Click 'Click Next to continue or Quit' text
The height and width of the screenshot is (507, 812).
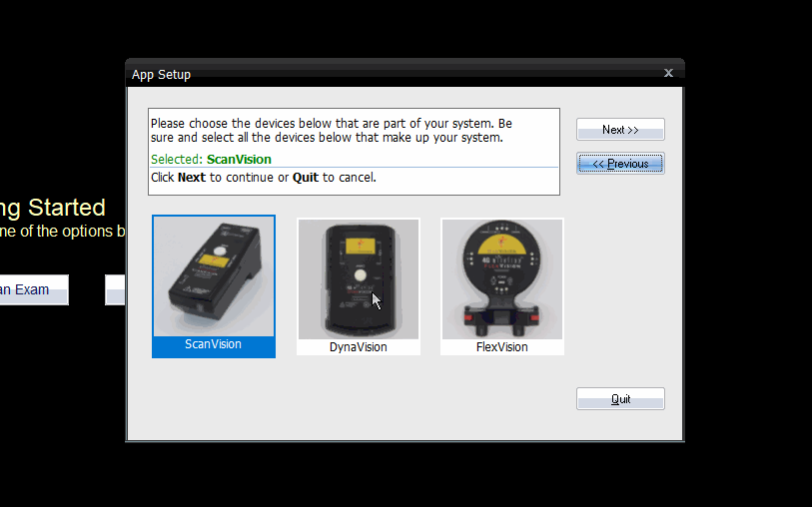coord(264,178)
